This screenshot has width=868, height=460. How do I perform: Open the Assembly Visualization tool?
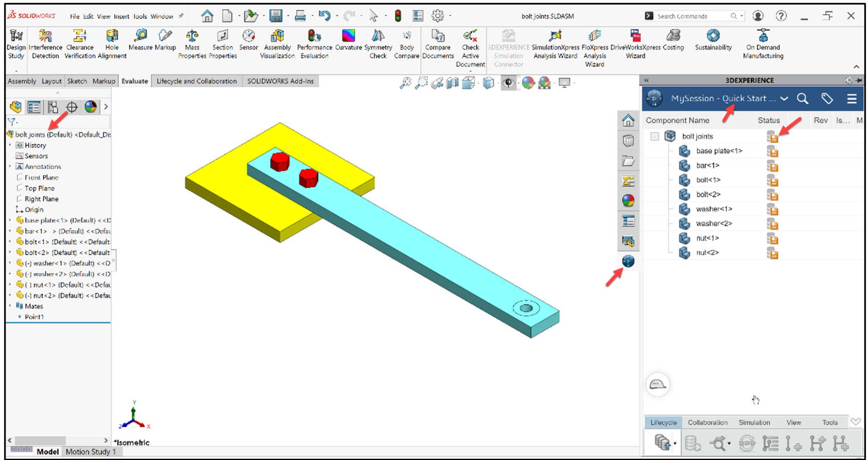(x=278, y=40)
